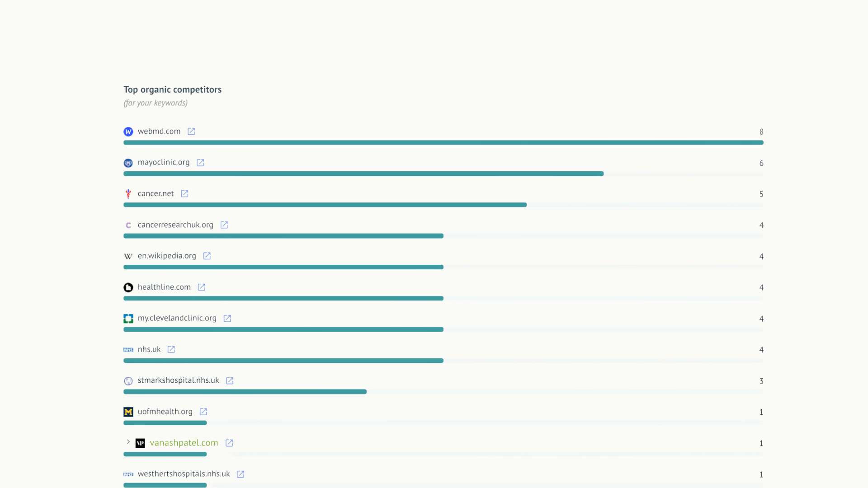Screen dimensions: 868x488
Task: Open webmd.com external link icon
Action: pyautogui.click(x=191, y=131)
